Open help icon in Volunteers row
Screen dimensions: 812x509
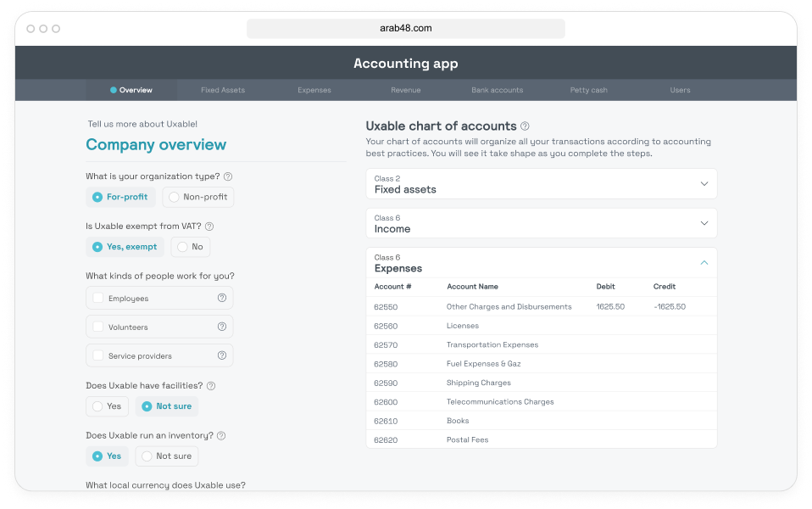pos(222,327)
